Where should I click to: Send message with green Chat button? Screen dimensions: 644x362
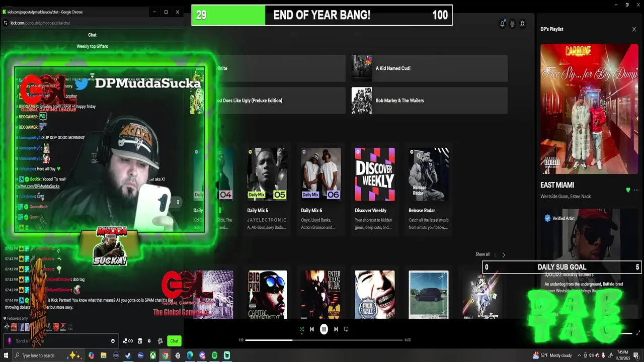[x=174, y=341]
